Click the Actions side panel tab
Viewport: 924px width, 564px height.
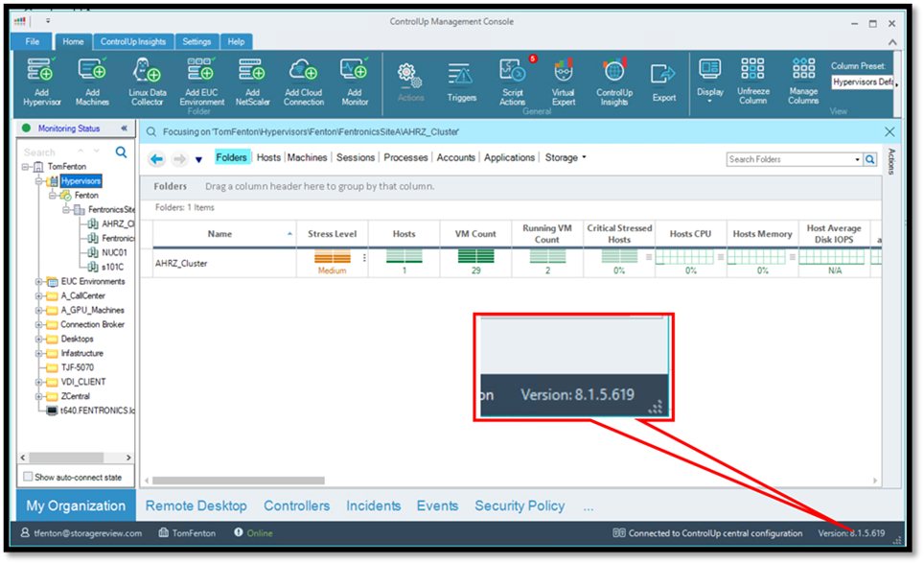pyautogui.click(x=891, y=162)
